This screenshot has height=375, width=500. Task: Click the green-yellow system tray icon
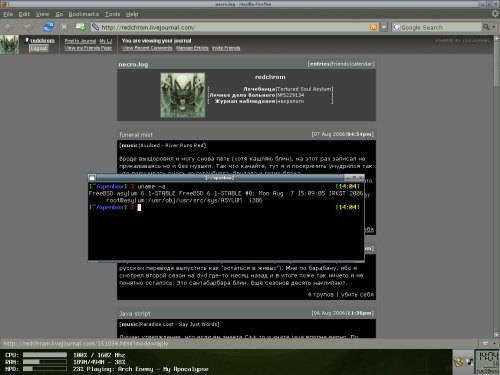(x=459, y=362)
